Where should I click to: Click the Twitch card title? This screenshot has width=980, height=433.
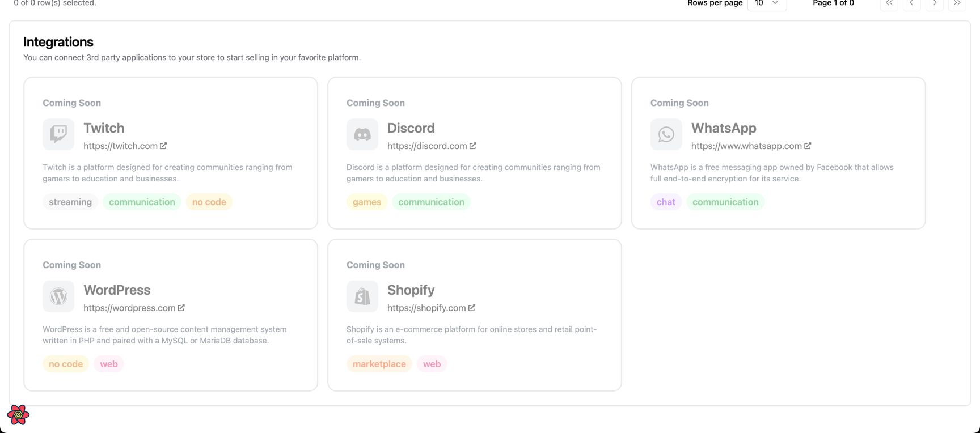pyautogui.click(x=104, y=128)
